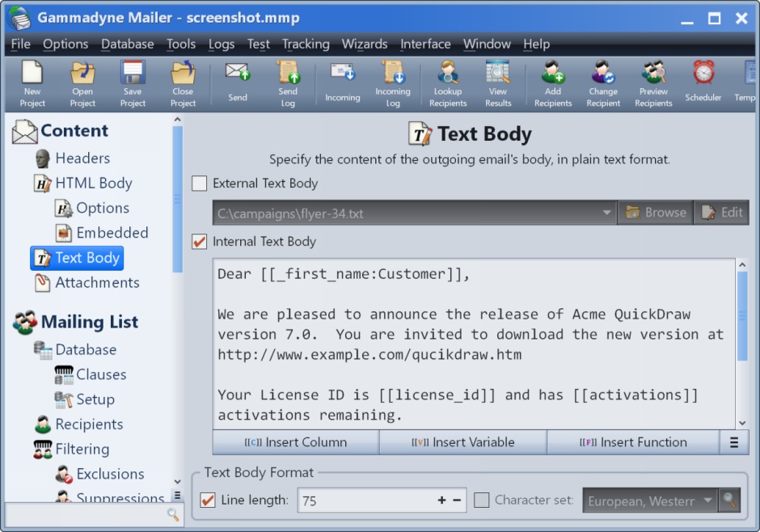Click the Insert Variable button
This screenshot has width=760, height=532.
tap(463, 442)
